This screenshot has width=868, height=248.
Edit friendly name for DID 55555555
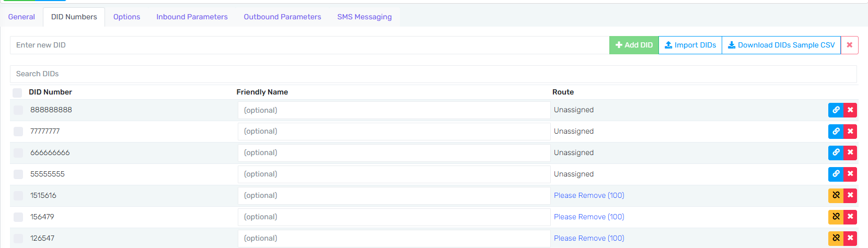click(x=394, y=174)
